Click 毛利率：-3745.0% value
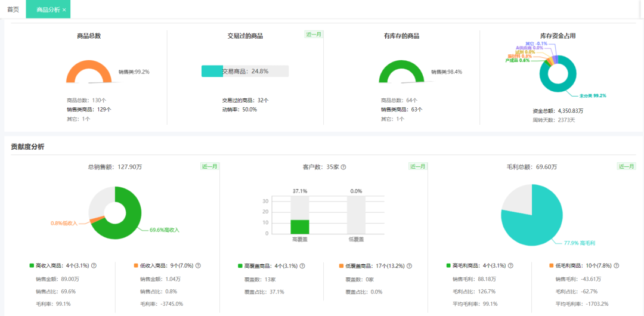 pos(162,304)
